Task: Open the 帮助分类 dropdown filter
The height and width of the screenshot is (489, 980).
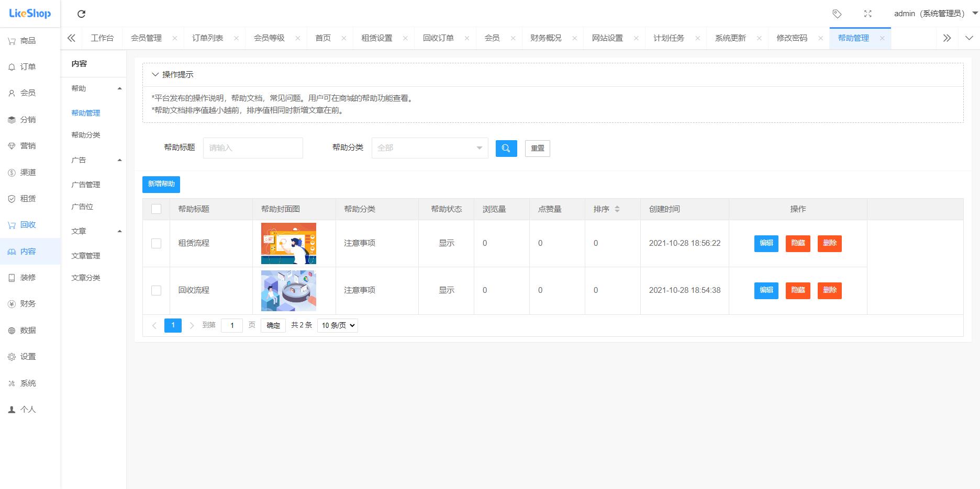Action: [429, 148]
